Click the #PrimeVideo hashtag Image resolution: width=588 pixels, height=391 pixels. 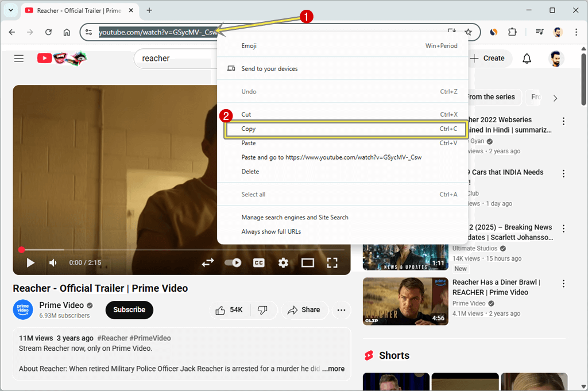pos(150,338)
